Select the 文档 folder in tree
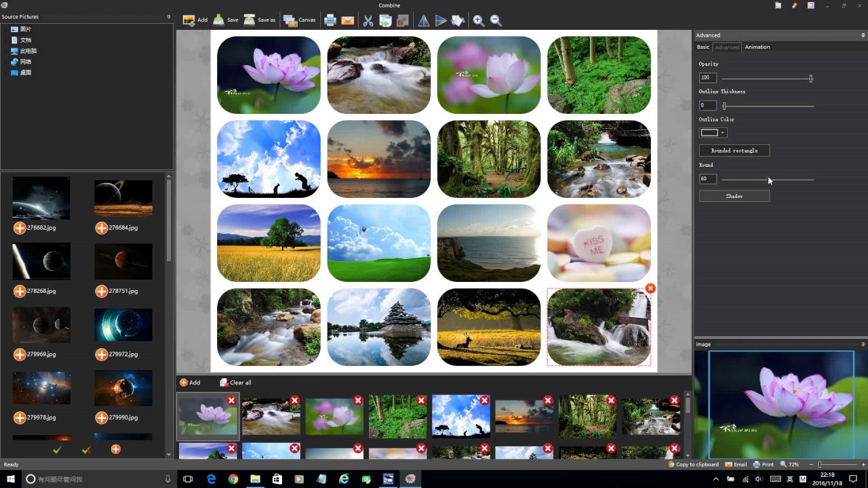Screen dimensions: 868x488 (21, 40)
